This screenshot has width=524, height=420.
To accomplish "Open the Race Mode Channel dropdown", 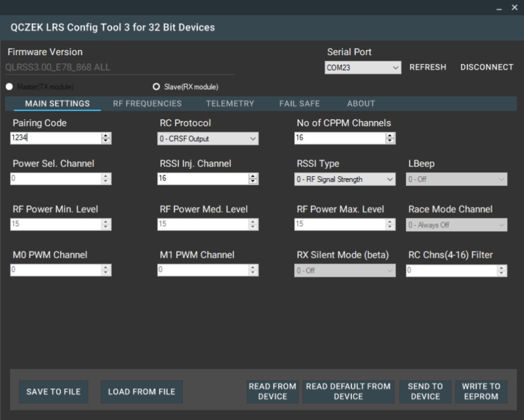I will [456, 225].
